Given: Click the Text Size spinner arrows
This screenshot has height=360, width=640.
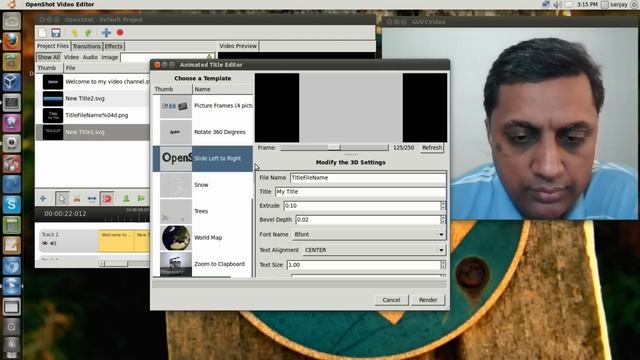Looking at the screenshot, I should [x=443, y=265].
